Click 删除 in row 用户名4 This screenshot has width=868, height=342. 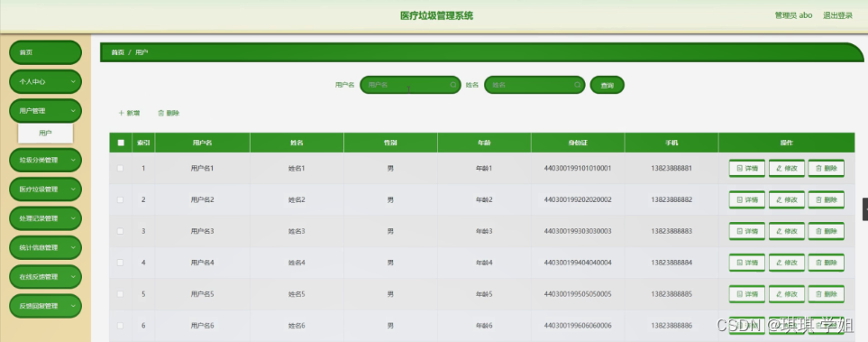pos(827,263)
